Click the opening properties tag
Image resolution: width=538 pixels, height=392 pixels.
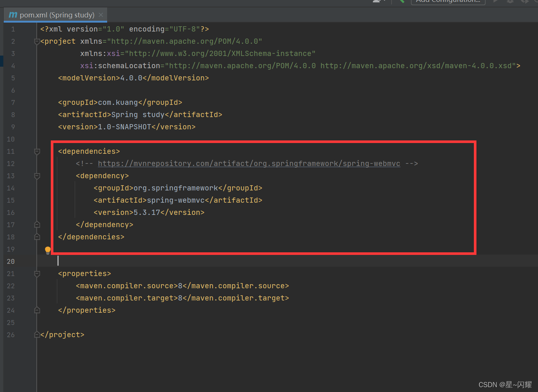[x=85, y=273]
